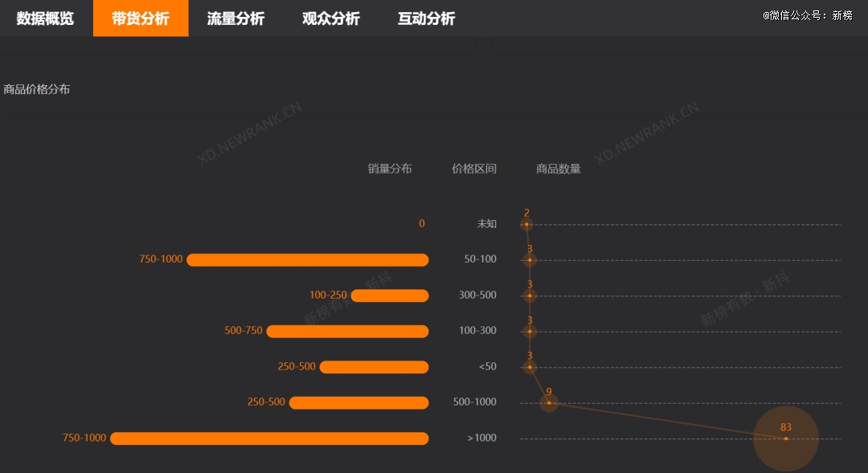This screenshot has width=868, height=473.
Task: Select the 100-300 price range label
Action: click(477, 330)
